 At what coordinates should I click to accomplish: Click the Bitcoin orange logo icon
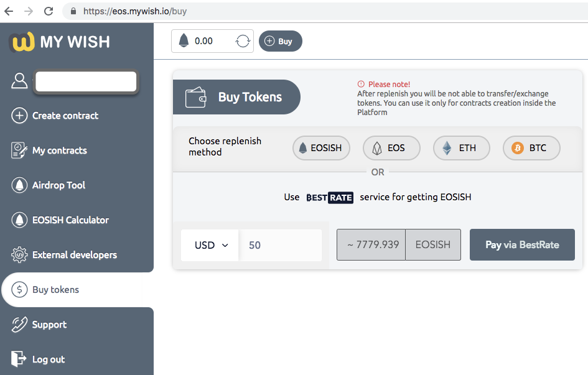click(x=518, y=148)
